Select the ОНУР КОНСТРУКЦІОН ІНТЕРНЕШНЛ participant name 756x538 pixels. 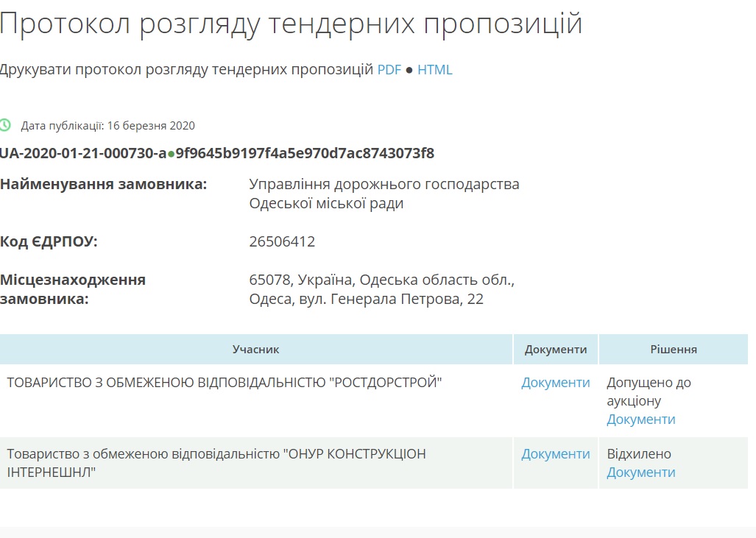216,463
